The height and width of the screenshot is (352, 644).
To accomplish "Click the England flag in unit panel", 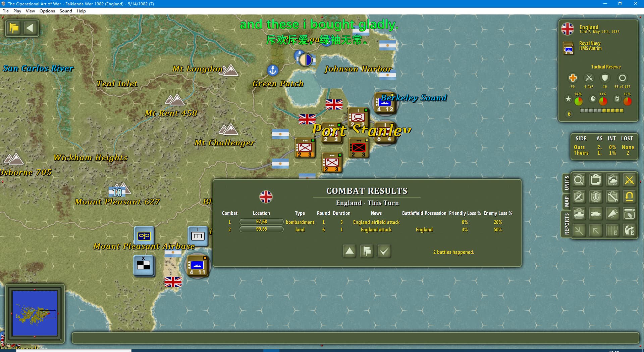I will tap(568, 29).
